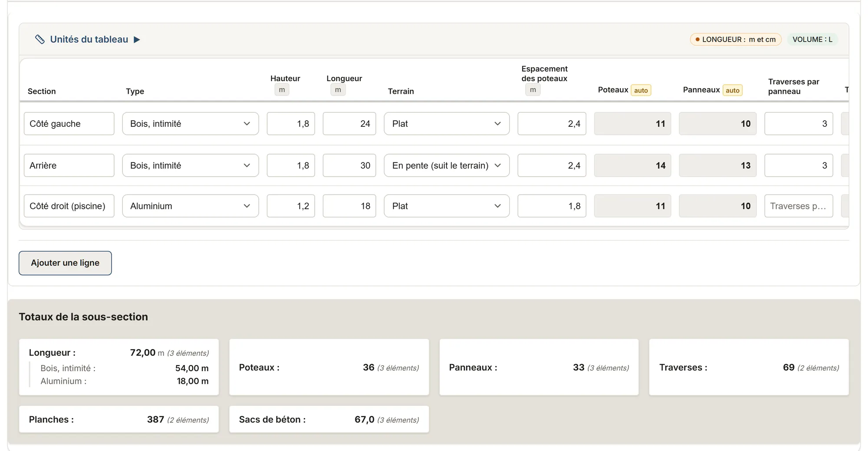Image resolution: width=868 pixels, height=451 pixels.
Task: Click the VOLUME : L badge
Action: tap(812, 40)
